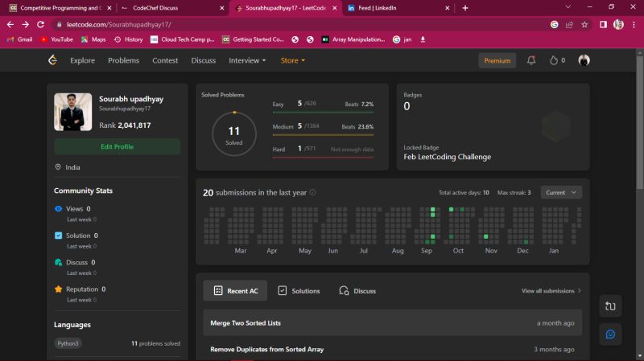
Task: Close the CodeChef Discuss tab
Action: pos(222,8)
